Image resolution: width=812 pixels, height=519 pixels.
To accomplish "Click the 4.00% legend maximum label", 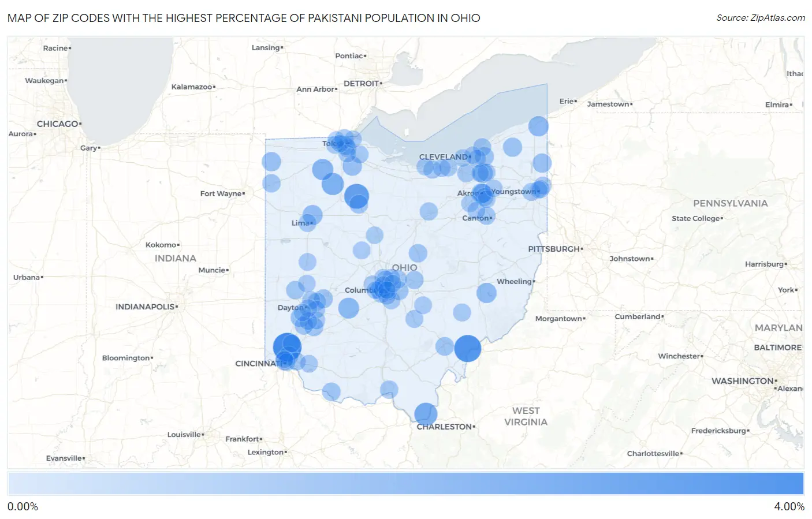I will click(x=789, y=506).
